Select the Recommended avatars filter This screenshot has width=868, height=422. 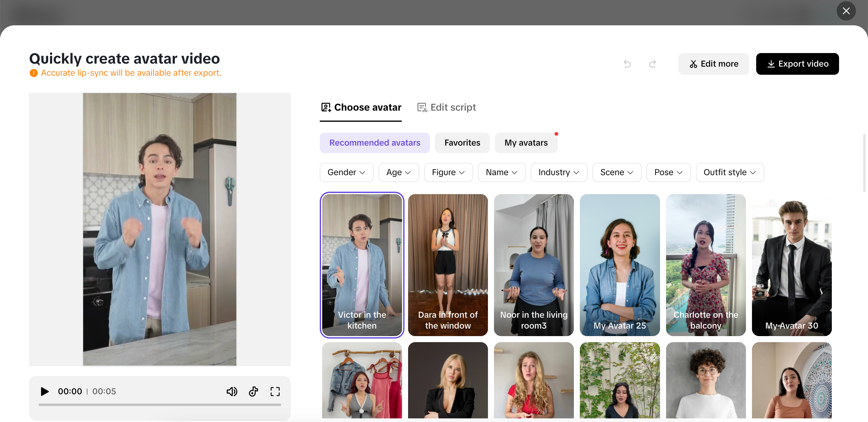(x=374, y=143)
